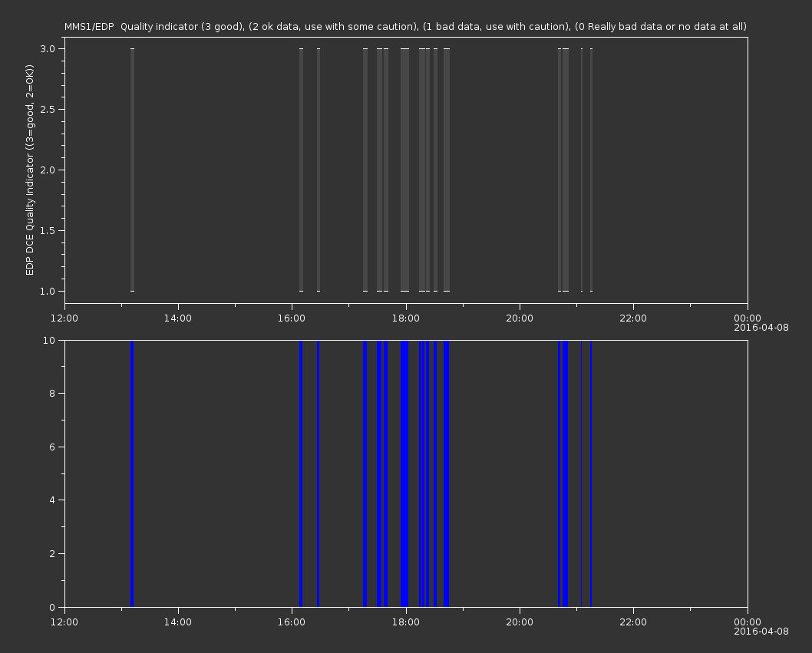Image resolution: width=812 pixels, height=653 pixels.
Task: Click the 2016-04-08 date label under lower plot
Action: click(x=761, y=631)
